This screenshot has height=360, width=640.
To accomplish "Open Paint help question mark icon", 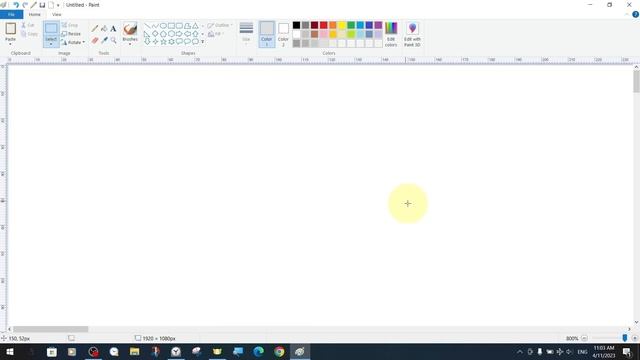I will coord(635,14).
